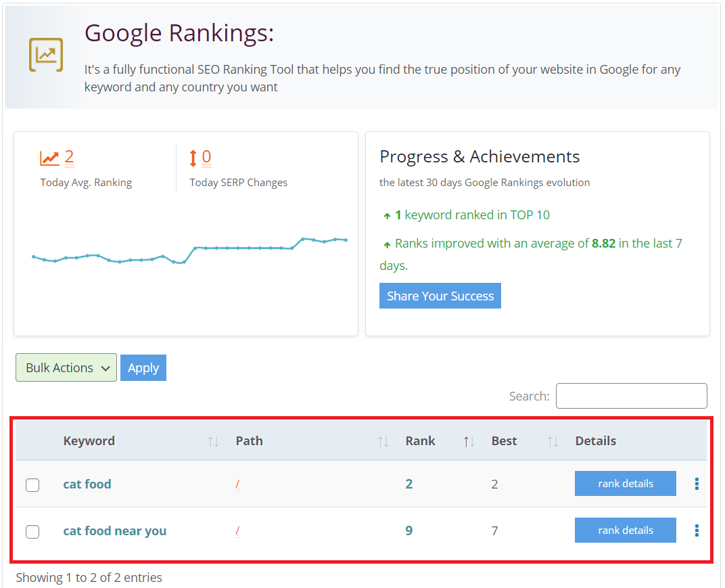Click the Apply button

(143, 368)
